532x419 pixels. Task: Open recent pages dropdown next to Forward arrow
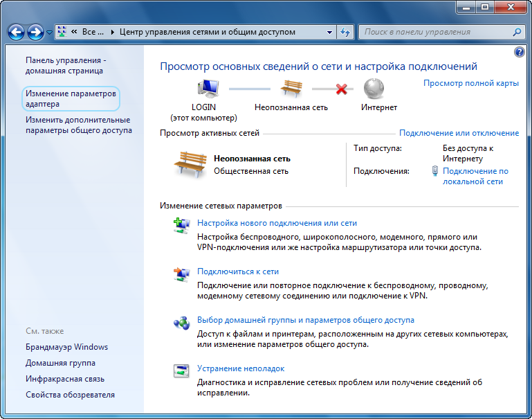pos(49,33)
